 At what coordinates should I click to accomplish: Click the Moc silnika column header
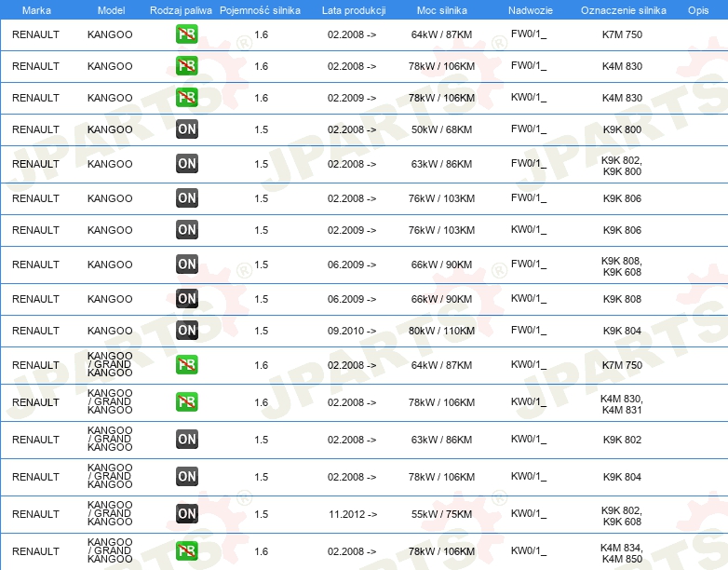coord(442,10)
